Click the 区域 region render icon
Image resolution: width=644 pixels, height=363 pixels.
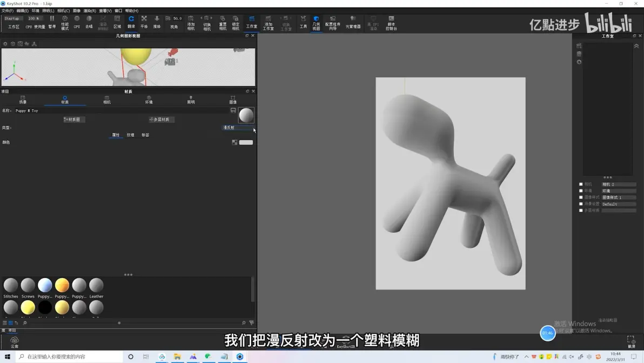[117, 22]
